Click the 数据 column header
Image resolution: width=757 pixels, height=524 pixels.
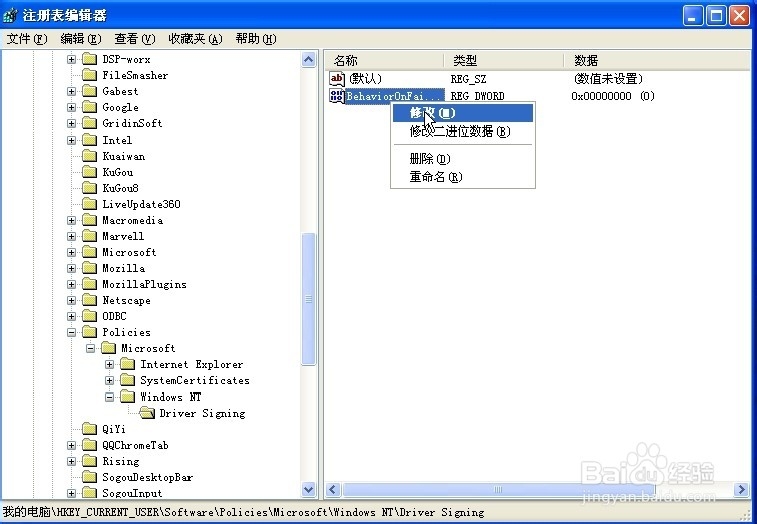click(657, 60)
